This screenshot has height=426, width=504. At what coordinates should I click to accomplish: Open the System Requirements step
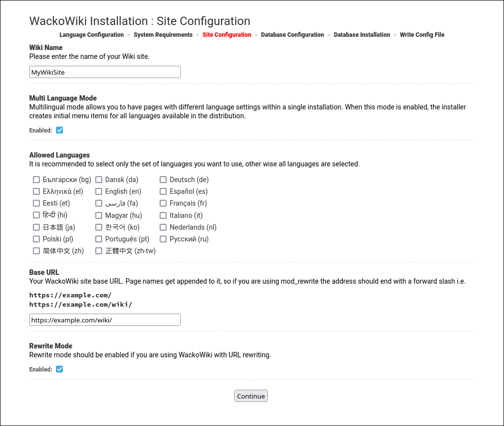(x=163, y=35)
